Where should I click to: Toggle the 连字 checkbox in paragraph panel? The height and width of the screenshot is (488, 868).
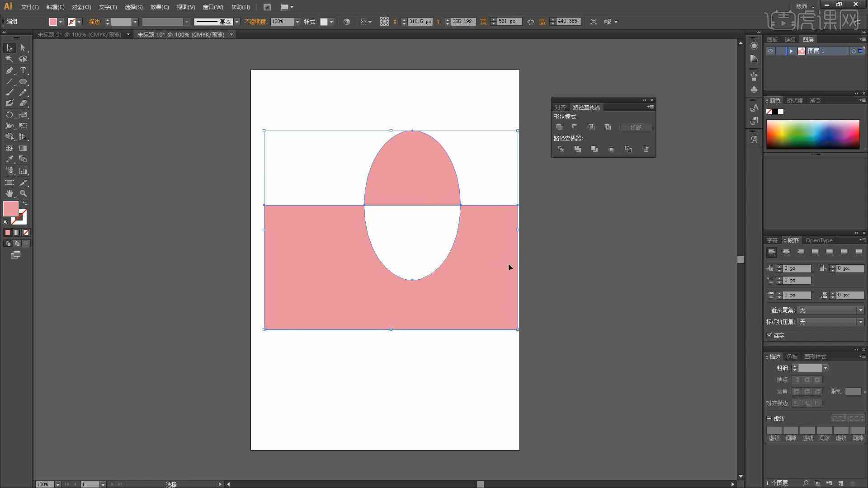pos(769,335)
